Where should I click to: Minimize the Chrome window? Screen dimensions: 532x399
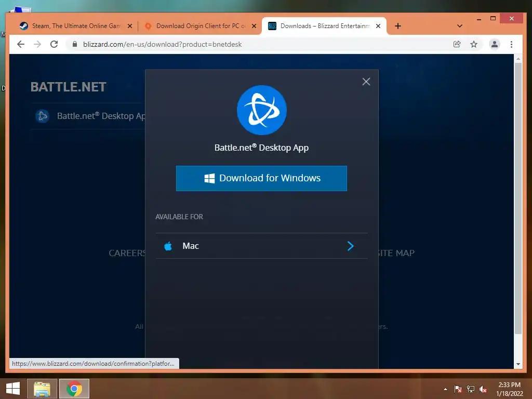(479, 19)
